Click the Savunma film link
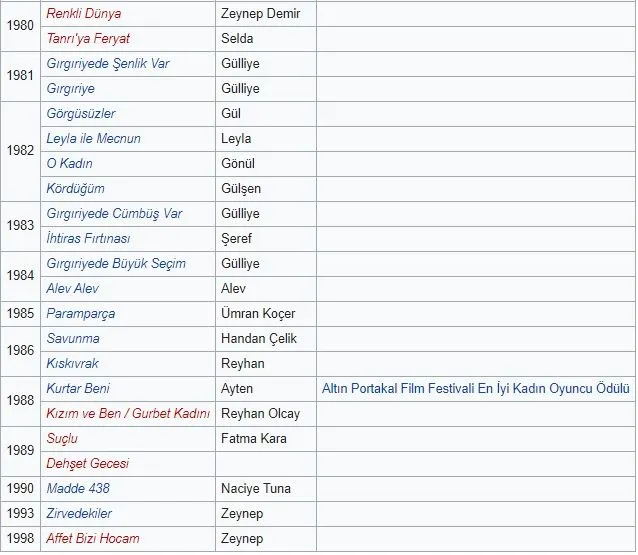638x555 pixels. coord(73,339)
